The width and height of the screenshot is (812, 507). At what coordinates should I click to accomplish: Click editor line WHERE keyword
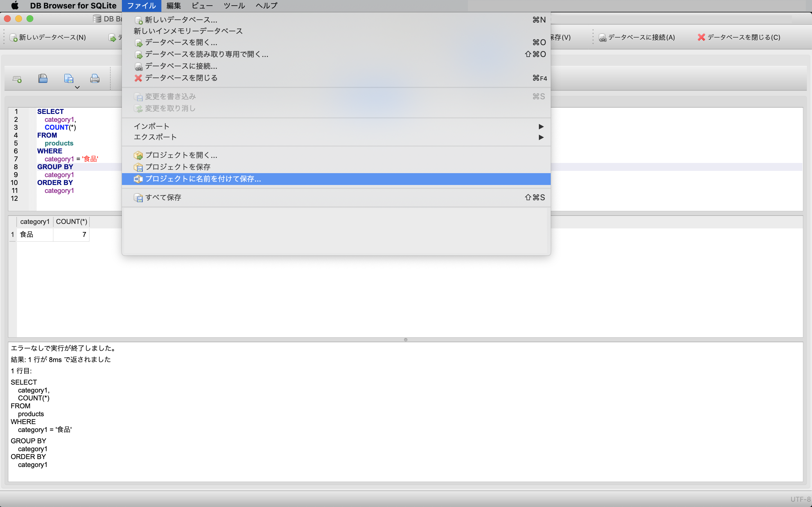(50, 151)
